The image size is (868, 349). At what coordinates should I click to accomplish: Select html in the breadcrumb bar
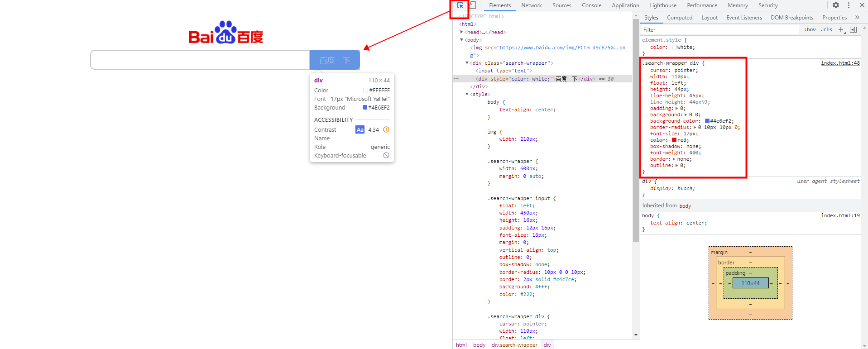pos(461,345)
